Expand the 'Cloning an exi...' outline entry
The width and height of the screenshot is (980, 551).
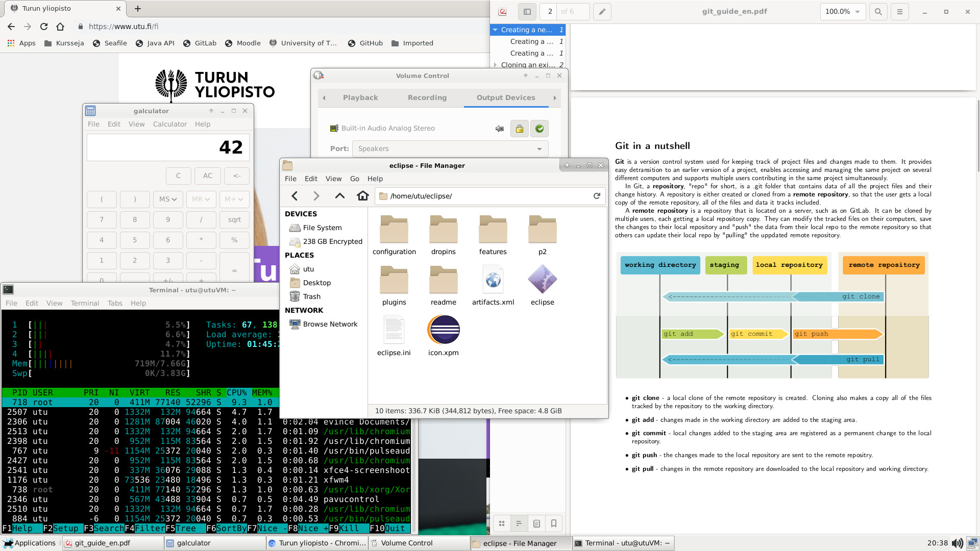[495, 65]
